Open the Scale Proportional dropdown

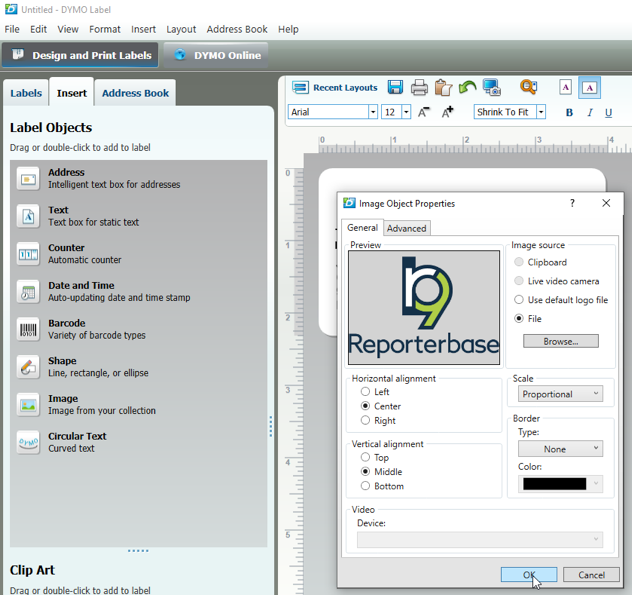560,394
